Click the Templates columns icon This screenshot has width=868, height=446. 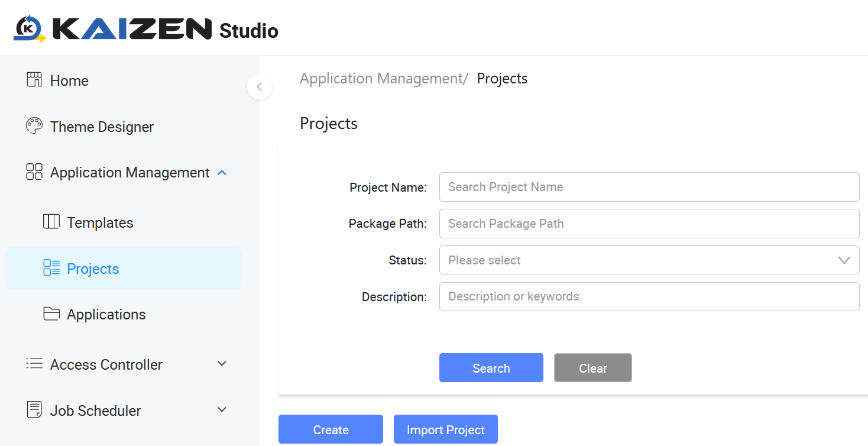coord(51,222)
